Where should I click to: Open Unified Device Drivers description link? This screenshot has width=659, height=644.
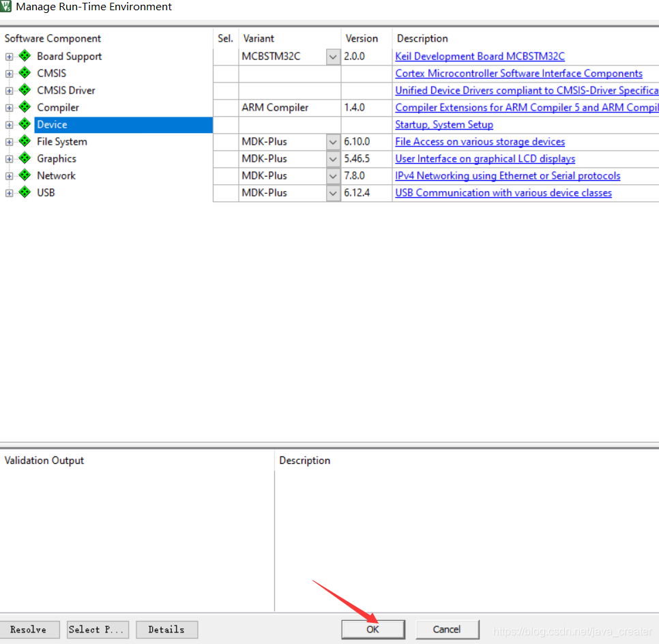point(527,90)
